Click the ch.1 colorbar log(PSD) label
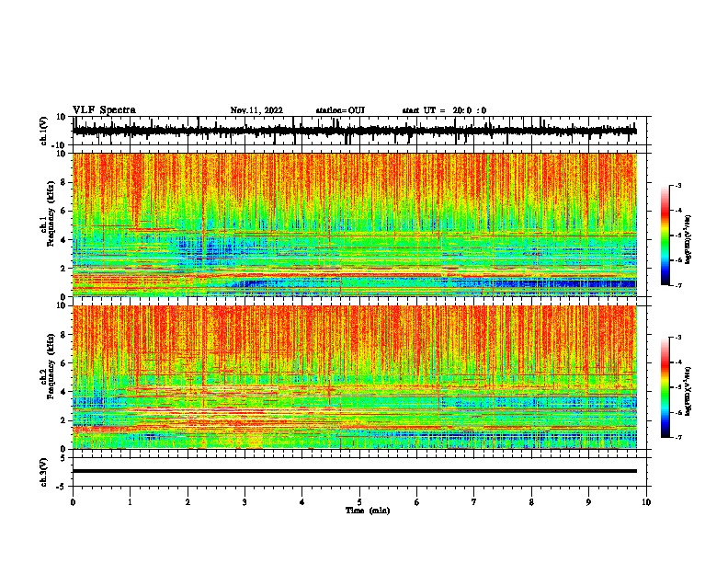 click(688, 239)
